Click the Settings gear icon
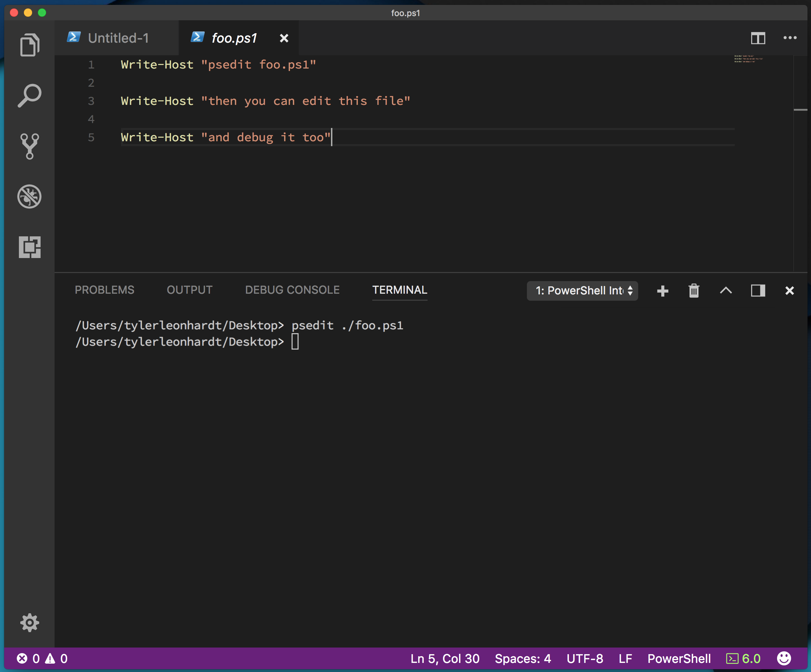The height and width of the screenshot is (672, 811). [x=30, y=622]
